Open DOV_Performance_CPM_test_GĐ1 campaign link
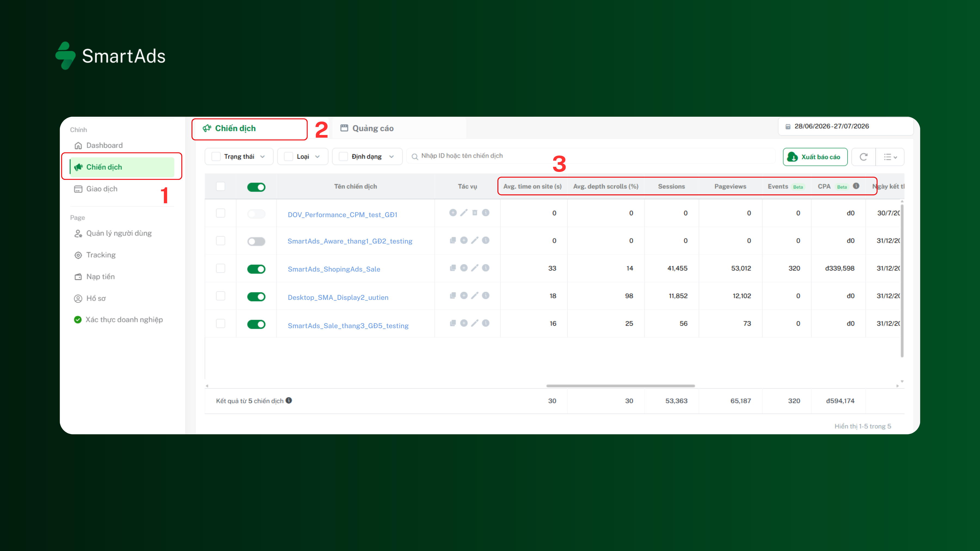This screenshot has width=980, height=551. 342,214
